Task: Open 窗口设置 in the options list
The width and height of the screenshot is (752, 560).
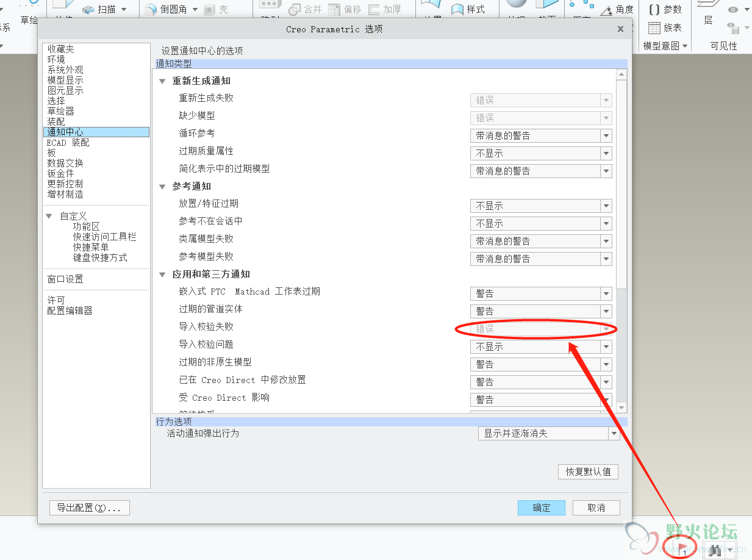Action: [65, 279]
